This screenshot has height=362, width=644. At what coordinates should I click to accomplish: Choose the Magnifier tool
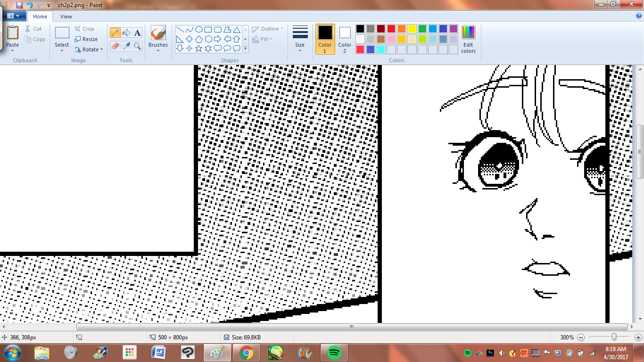(137, 46)
